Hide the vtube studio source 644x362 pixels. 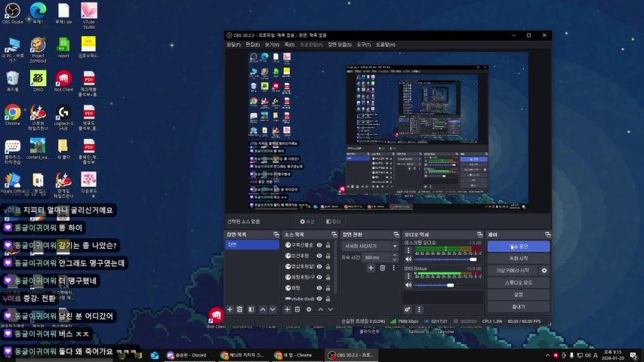pos(319,299)
